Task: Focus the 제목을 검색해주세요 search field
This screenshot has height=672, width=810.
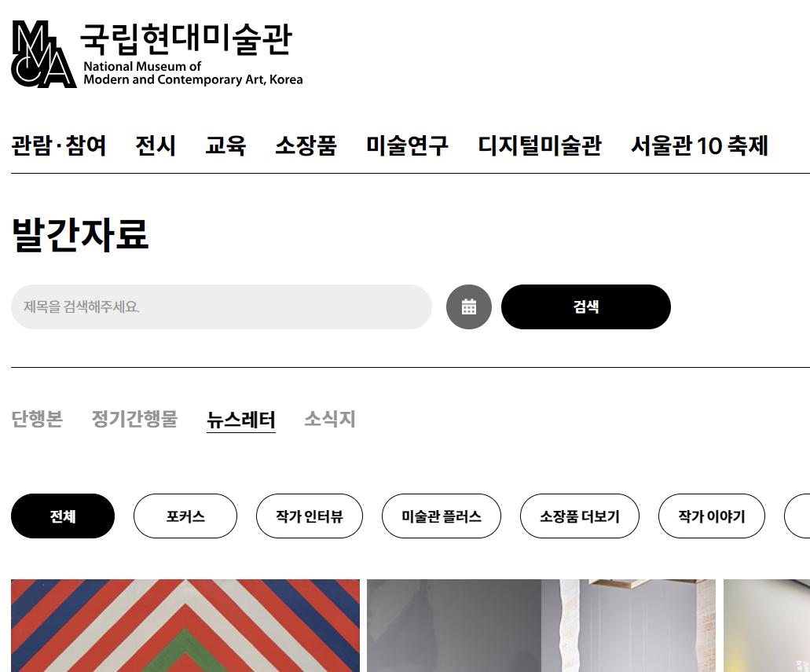Action: 221,307
